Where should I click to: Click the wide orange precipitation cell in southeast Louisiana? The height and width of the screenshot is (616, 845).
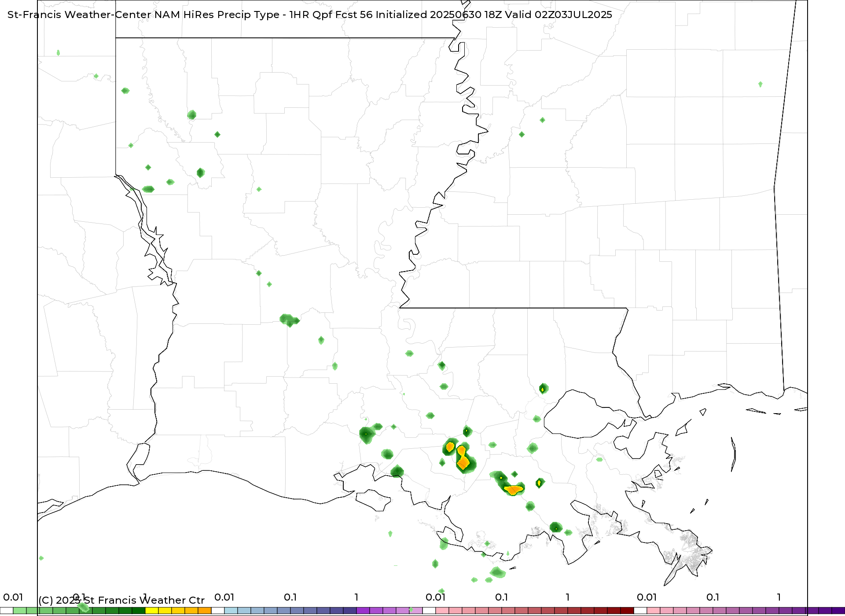[x=514, y=489]
